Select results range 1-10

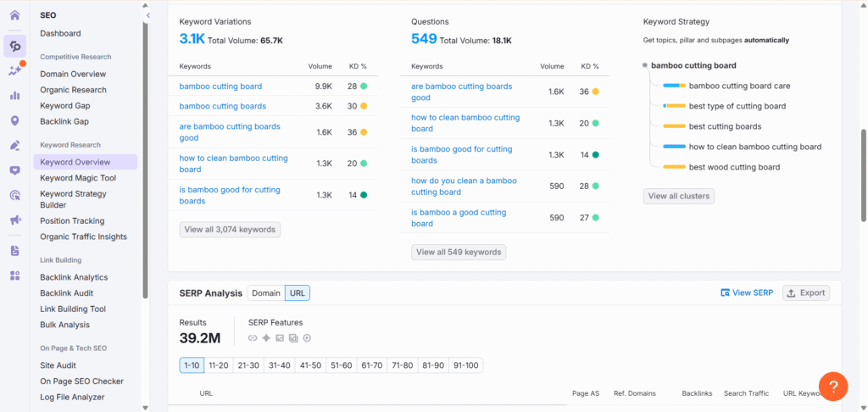point(192,365)
